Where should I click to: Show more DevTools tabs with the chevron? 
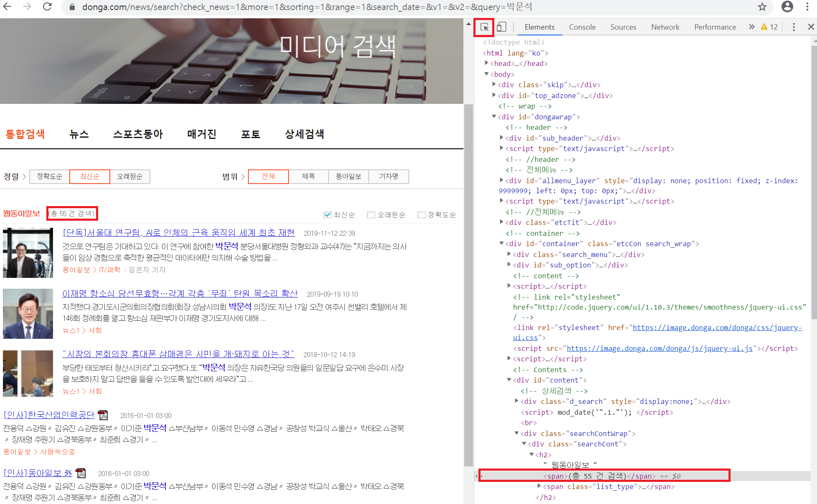751,27
